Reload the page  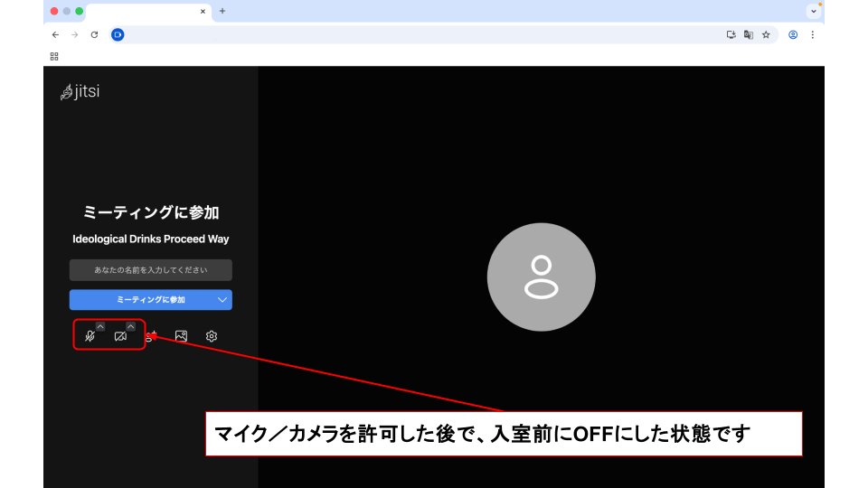tap(94, 34)
